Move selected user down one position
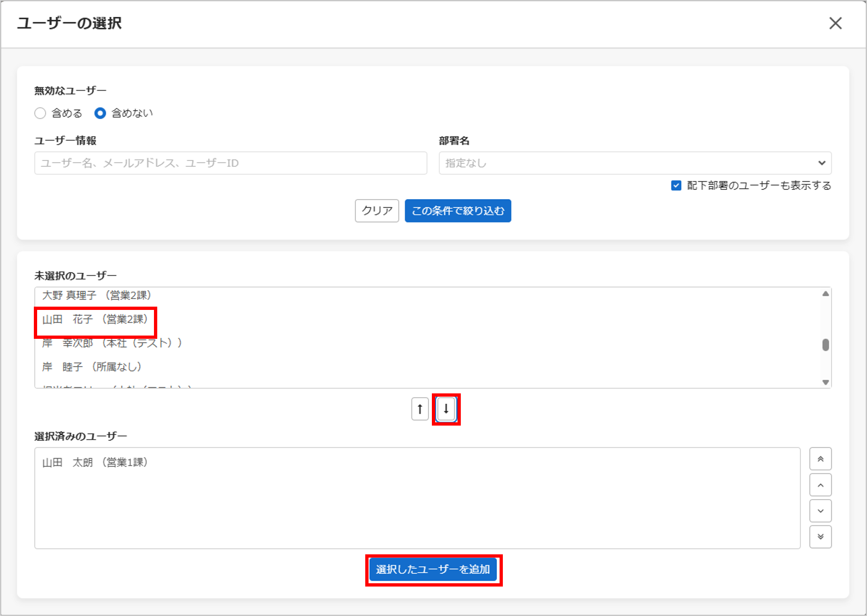Image resolution: width=867 pixels, height=616 pixels. [820, 511]
